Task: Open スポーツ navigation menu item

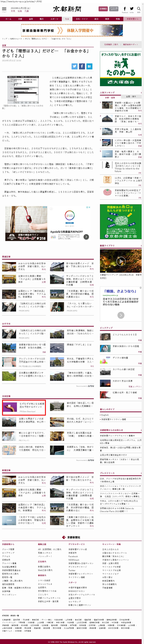Action: 54,19
